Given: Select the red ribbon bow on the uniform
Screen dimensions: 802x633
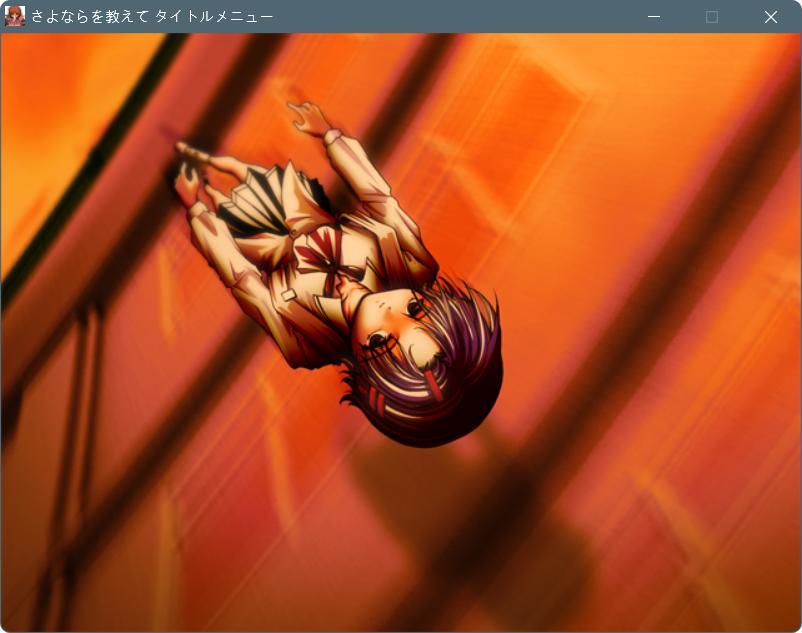Looking at the screenshot, I should [322, 257].
